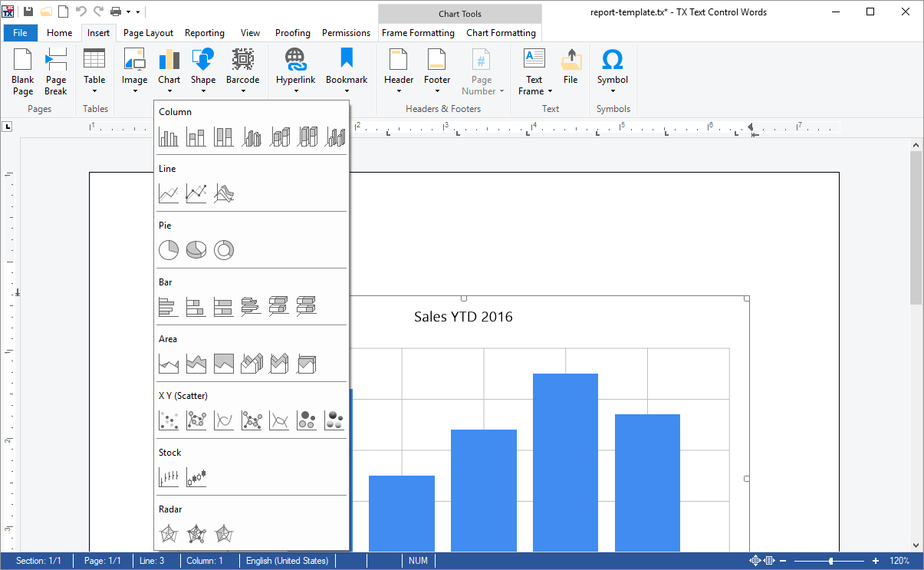Viewport: 924px width, 570px height.
Task: Choose the 3-D pie chart
Action: click(x=196, y=250)
